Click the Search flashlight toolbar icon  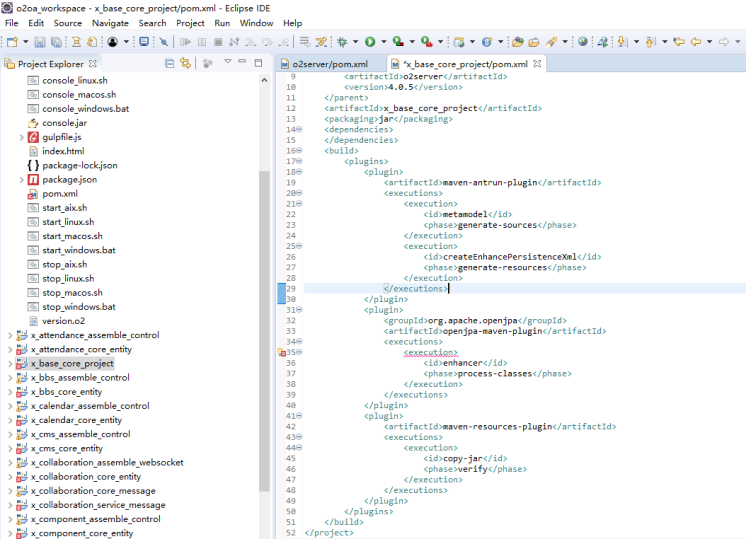tap(551, 42)
